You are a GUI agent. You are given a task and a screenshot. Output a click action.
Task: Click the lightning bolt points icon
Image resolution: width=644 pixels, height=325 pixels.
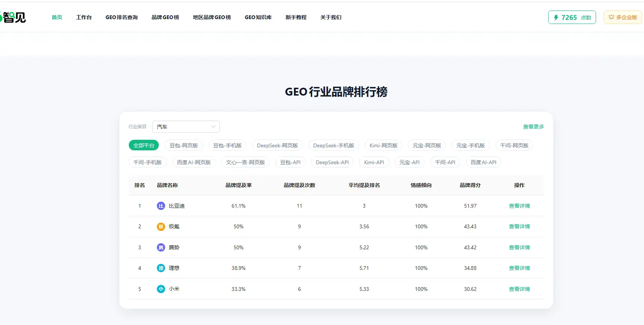coord(556,18)
